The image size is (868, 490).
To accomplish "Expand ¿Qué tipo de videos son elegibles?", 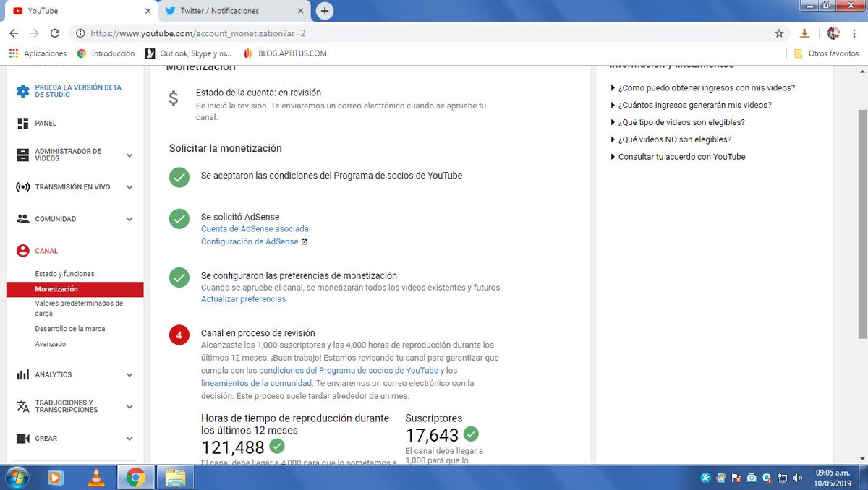I will click(678, 122).
